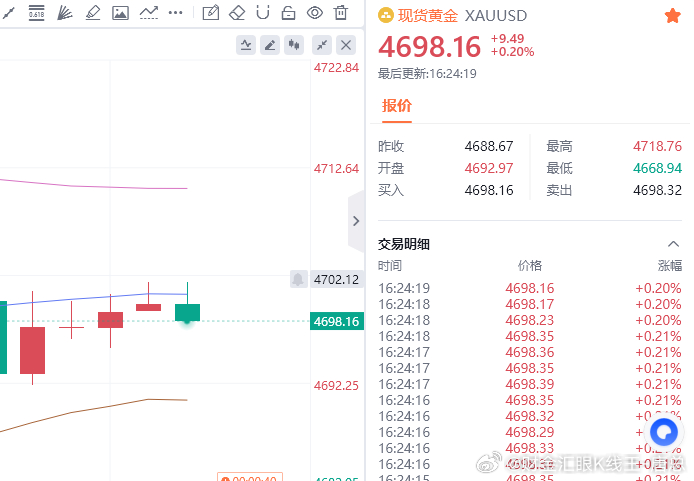Select the trade price 4698.39
This screenshot has height=481, width=694.
[x=530, y=384]
